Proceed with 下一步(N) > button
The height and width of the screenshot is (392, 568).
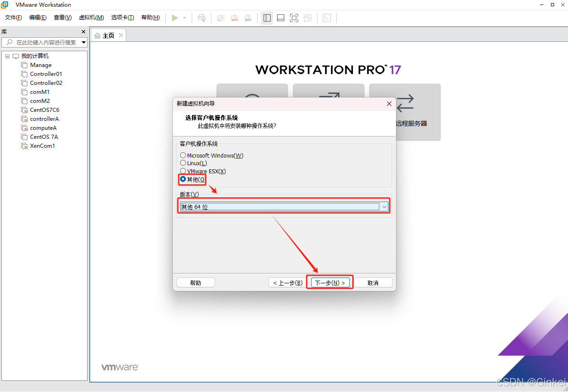click(x=330, y=282)
